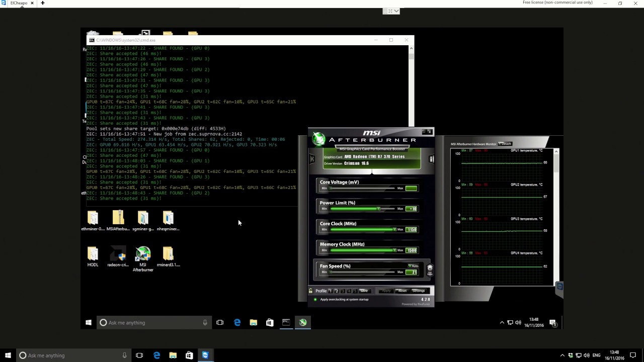Click the TeamViewer icon on the local taskbar

tap(205, 355)
